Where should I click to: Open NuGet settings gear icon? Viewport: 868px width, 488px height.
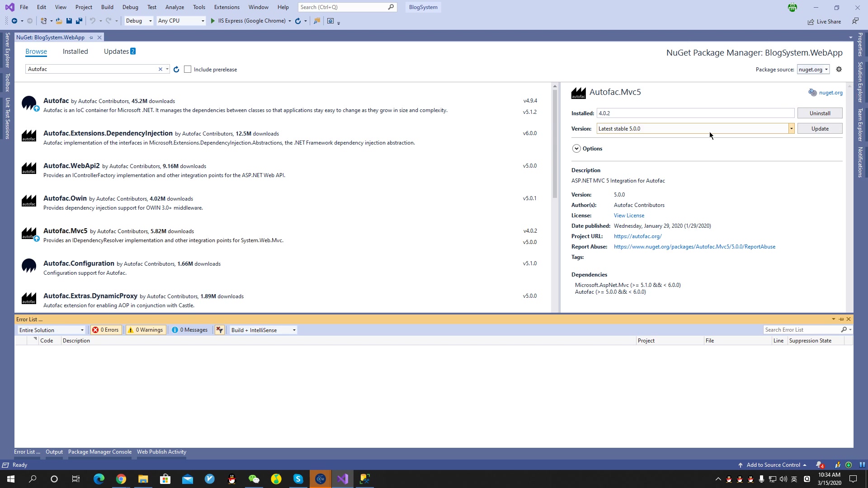pos(839,69)
